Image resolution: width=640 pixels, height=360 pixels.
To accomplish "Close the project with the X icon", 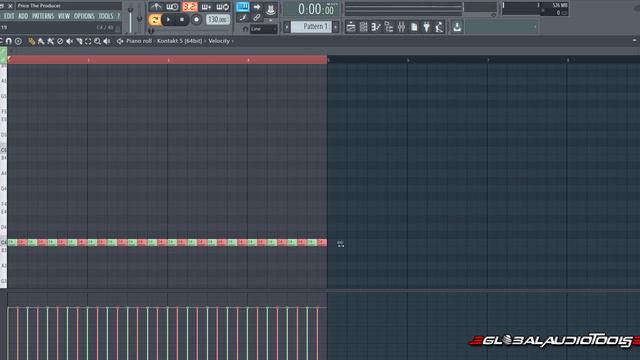I will 10,6.
